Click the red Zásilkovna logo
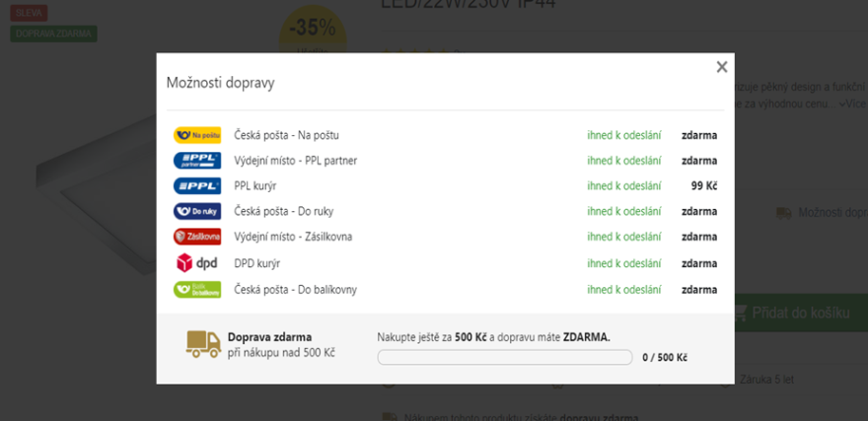Screen dimensions: 868x421 coord(197,237)
